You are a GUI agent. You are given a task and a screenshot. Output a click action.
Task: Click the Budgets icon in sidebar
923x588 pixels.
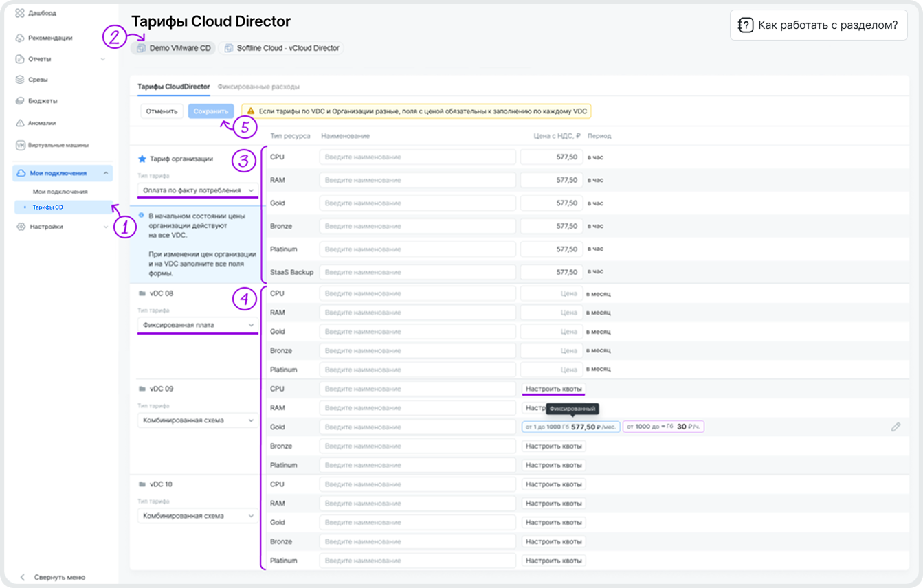pos(20,101)
